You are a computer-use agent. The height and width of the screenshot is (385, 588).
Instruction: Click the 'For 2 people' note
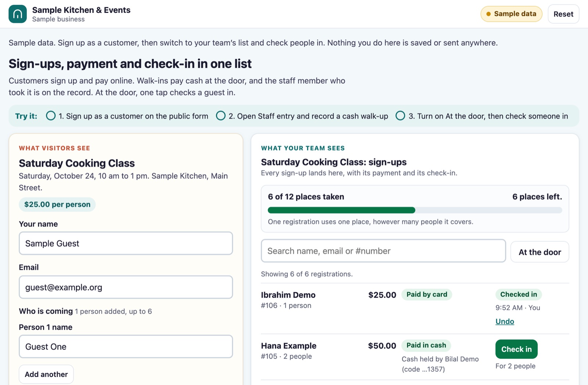(515, 366)
